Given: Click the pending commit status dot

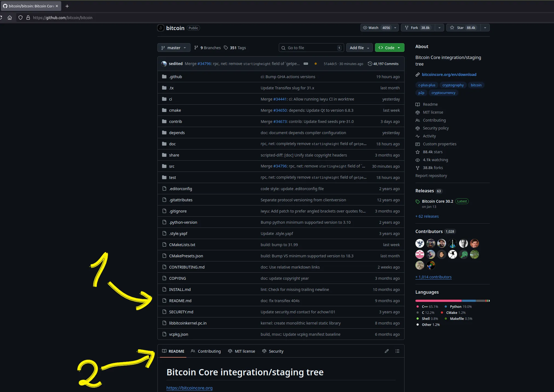Looking at the screenshot, I should 316,64.
